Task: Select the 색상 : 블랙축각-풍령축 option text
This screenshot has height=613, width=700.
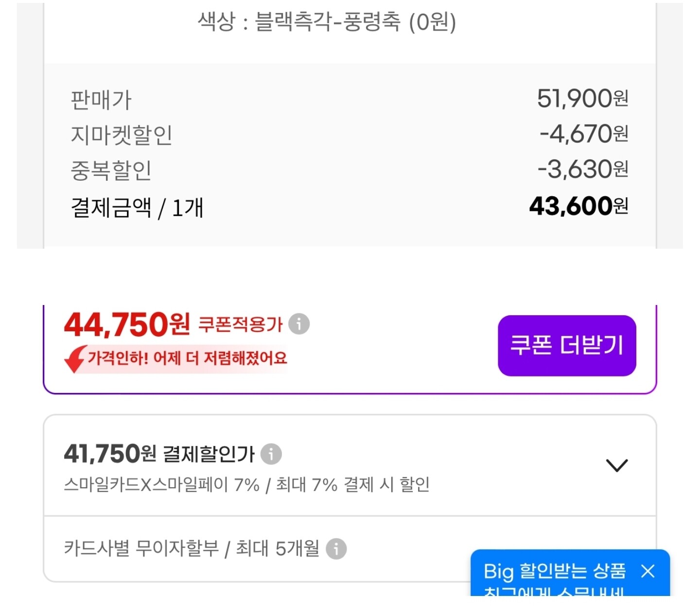Action: click(327, 22)
